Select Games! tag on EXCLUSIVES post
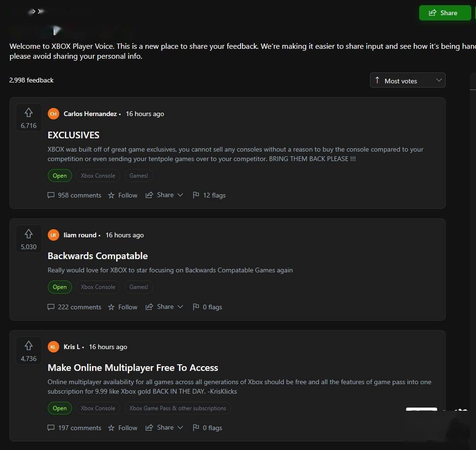 coord(138,176)
